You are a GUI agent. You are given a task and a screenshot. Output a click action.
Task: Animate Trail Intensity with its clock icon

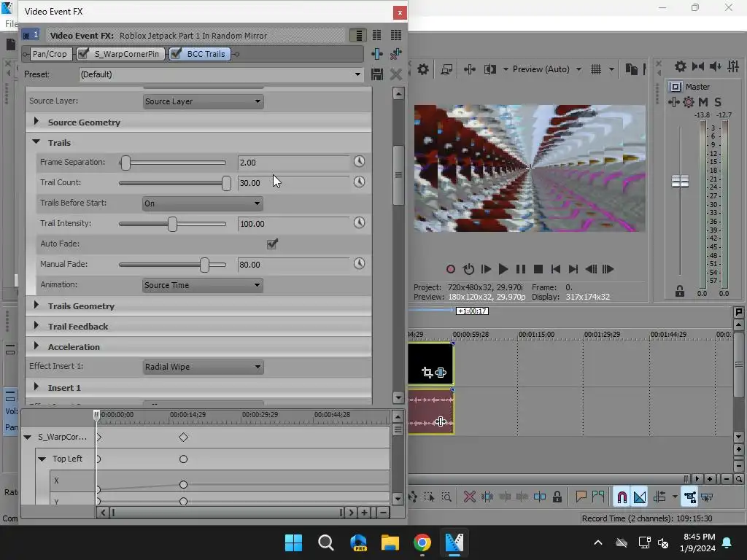tap(359, 223)
